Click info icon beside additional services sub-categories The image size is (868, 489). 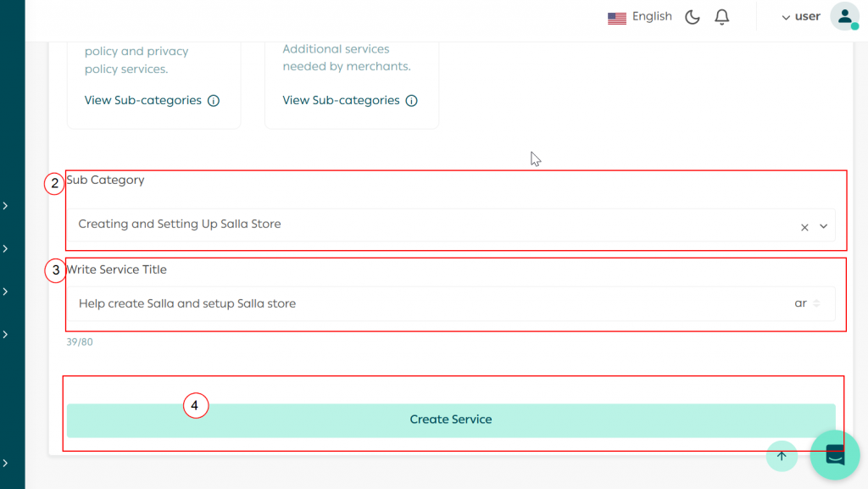[x=412, y=101]
